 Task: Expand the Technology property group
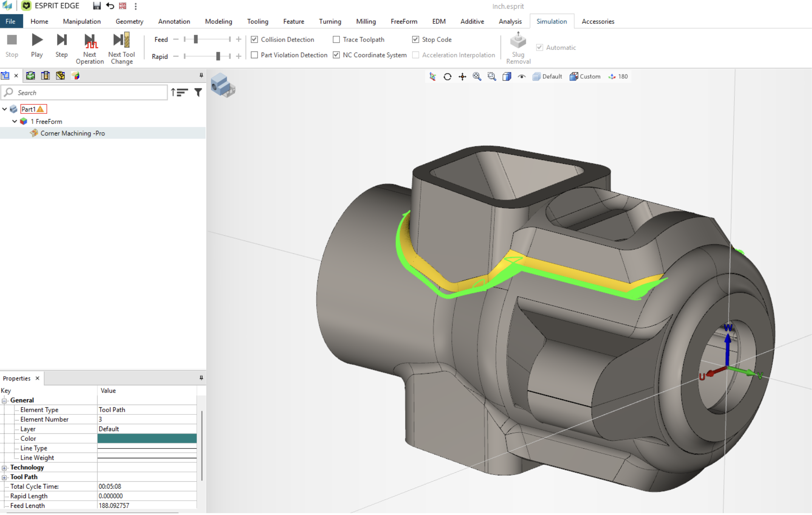[x=4, y=468]
